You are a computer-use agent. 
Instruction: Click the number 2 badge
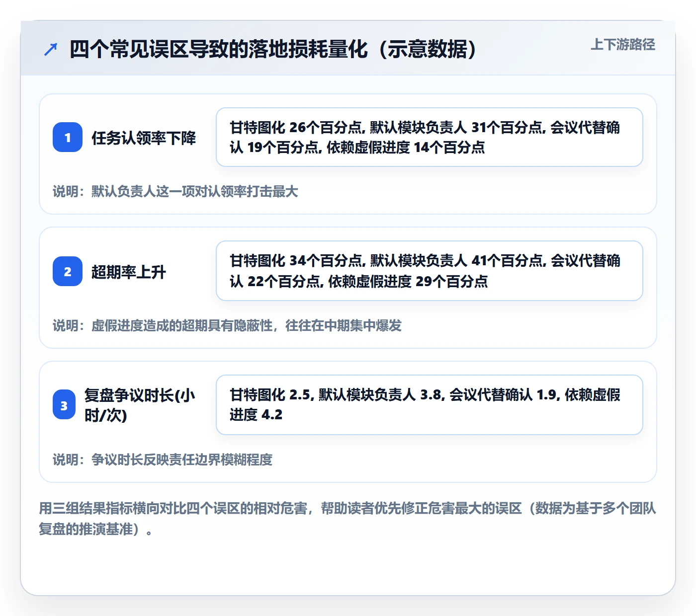[x=68, y=271]
